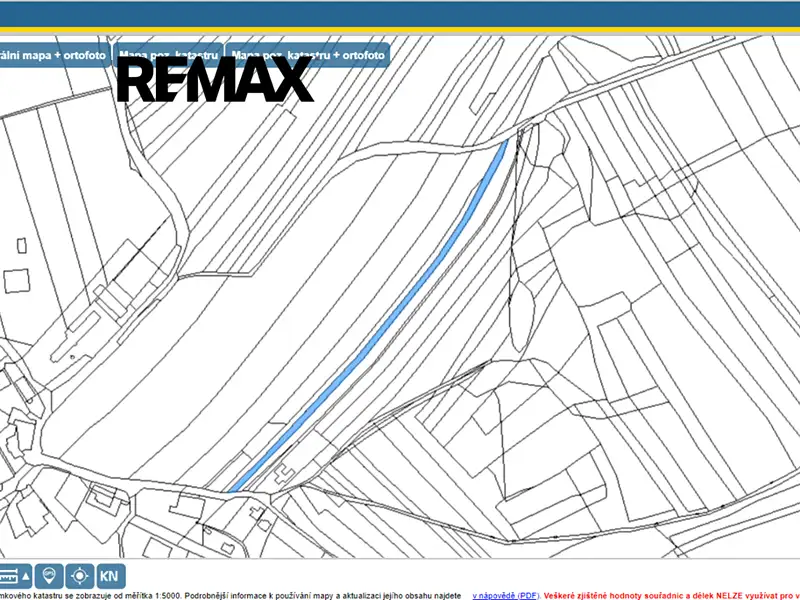
Task: Open the 'Mapa poz. katastru + ortofoto' tab
Action: [x=308, y=55]
